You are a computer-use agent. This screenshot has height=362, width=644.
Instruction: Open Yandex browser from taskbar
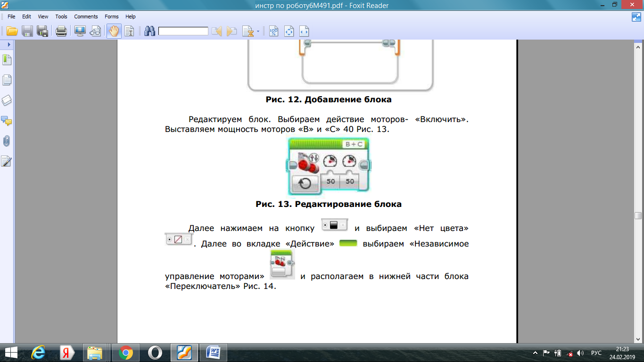tap(68, 353)
